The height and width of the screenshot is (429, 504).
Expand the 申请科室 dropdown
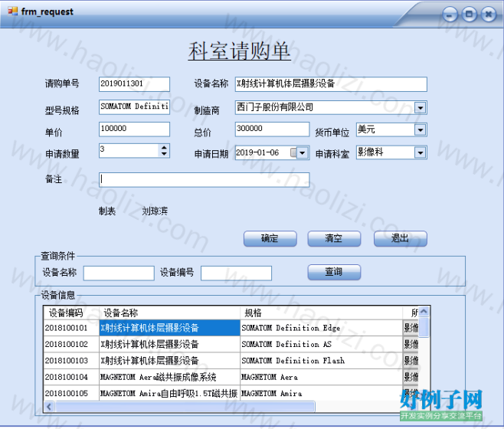tap(420, 152)
